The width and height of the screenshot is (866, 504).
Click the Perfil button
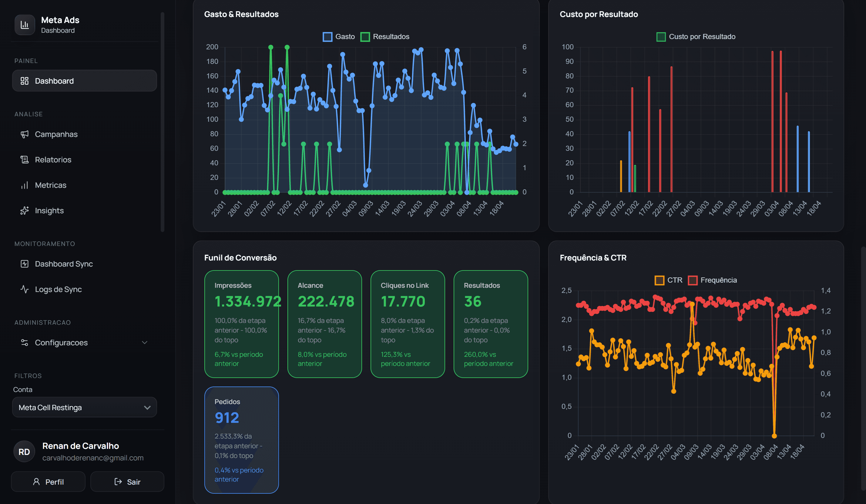tap(48, 482)
